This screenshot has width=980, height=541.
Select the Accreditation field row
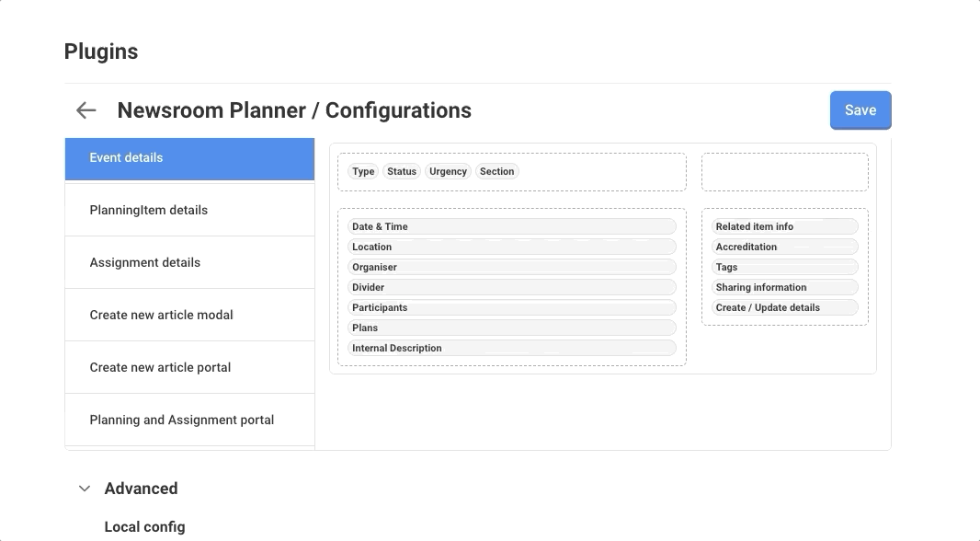pos(784,247)
